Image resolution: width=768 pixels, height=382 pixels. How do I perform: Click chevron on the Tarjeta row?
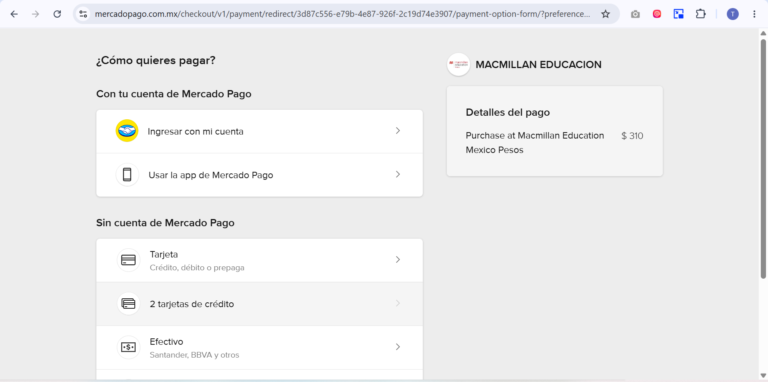(x=398, y=260)
